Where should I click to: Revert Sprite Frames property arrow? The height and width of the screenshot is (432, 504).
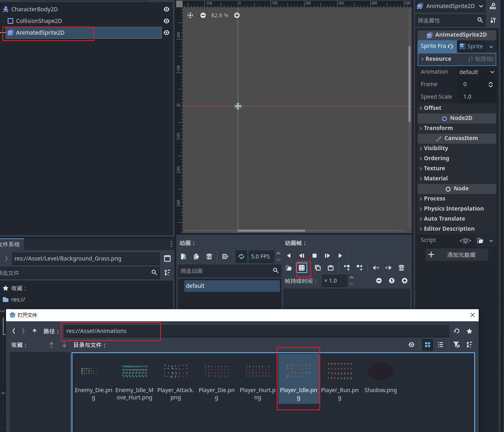[451, 46]
